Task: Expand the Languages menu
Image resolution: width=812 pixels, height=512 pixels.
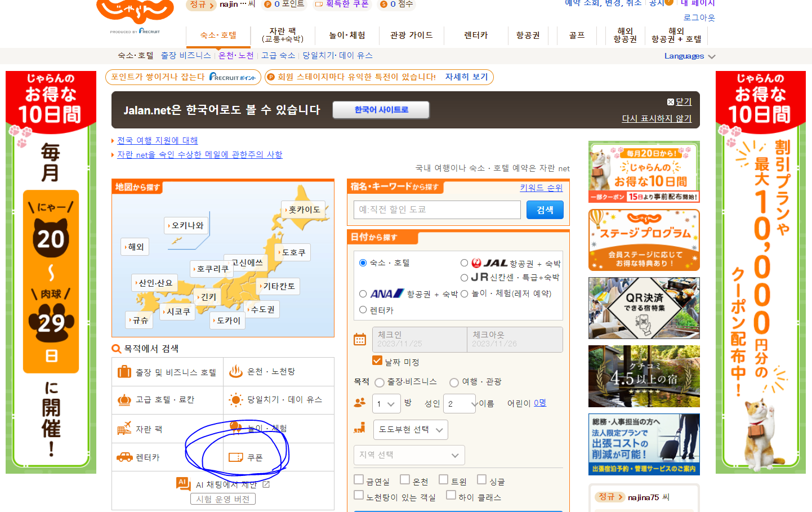Action: click(690, 56)
